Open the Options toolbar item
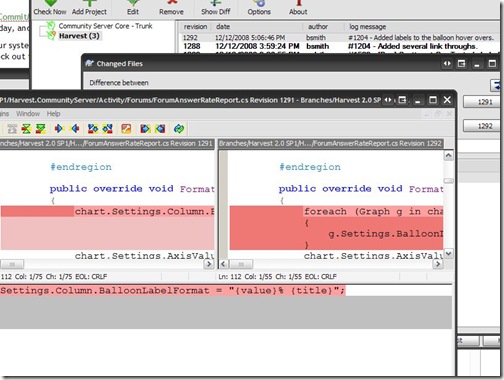Image resolution: width=504 pixels, height=380 pixels. coord(259,7)
